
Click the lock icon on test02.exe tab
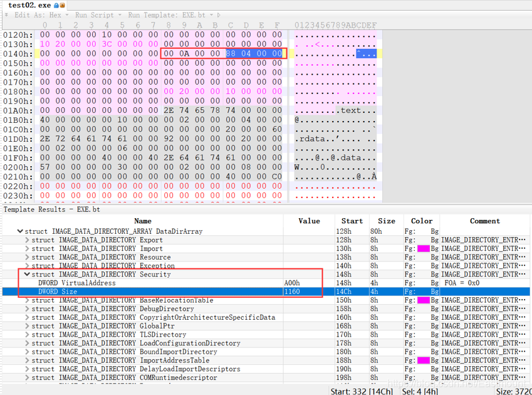tap(56, 5)
